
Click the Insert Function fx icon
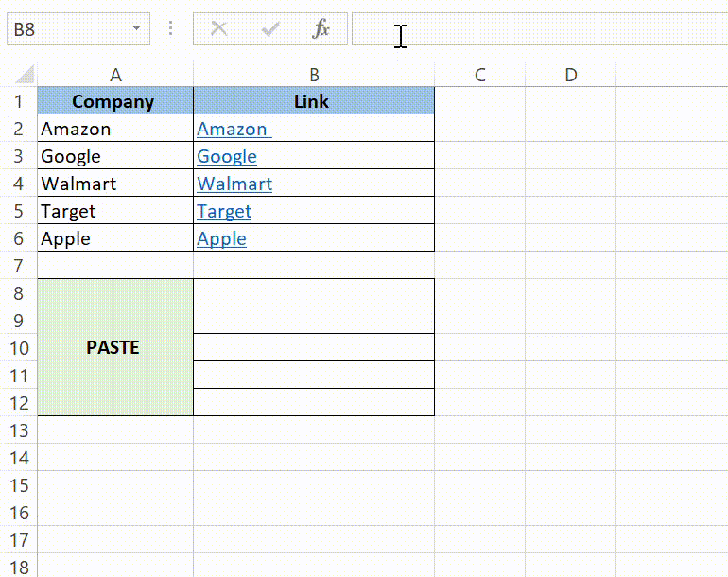point(321,29)
